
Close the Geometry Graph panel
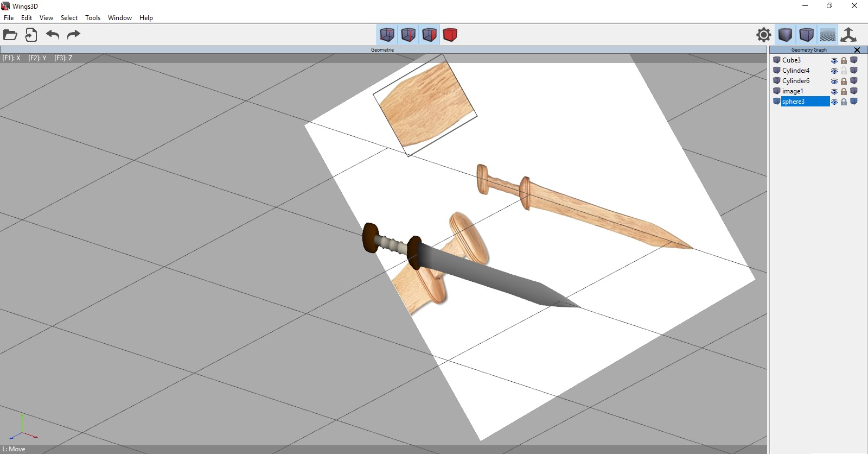click(857, 50)
